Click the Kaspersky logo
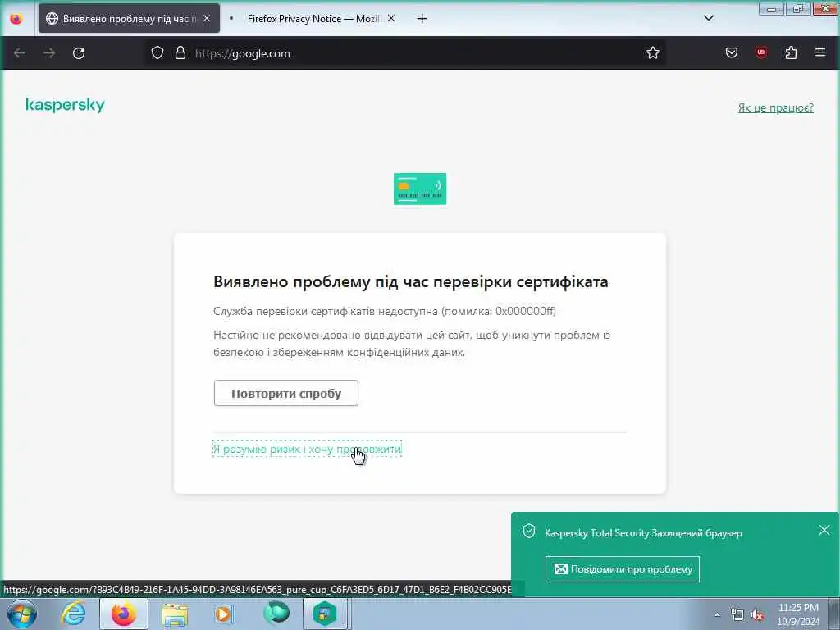The width and height of the screenshot is (840, 630). tap(65, 105)
